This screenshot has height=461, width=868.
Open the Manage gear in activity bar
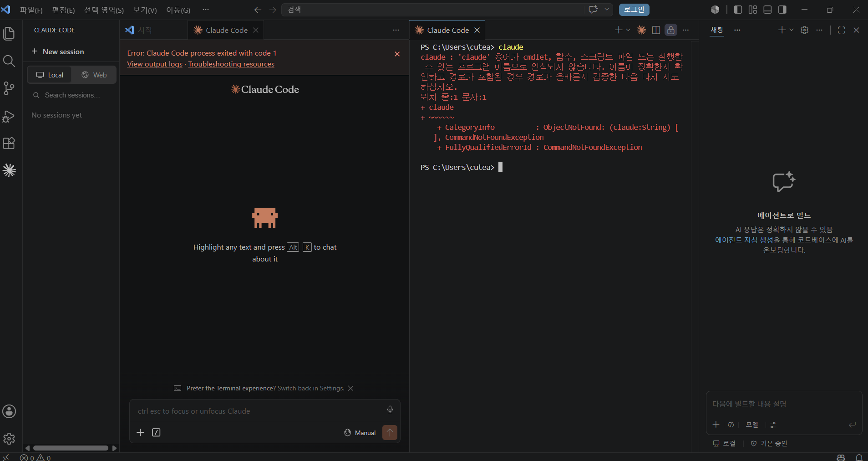coord(9,439)
